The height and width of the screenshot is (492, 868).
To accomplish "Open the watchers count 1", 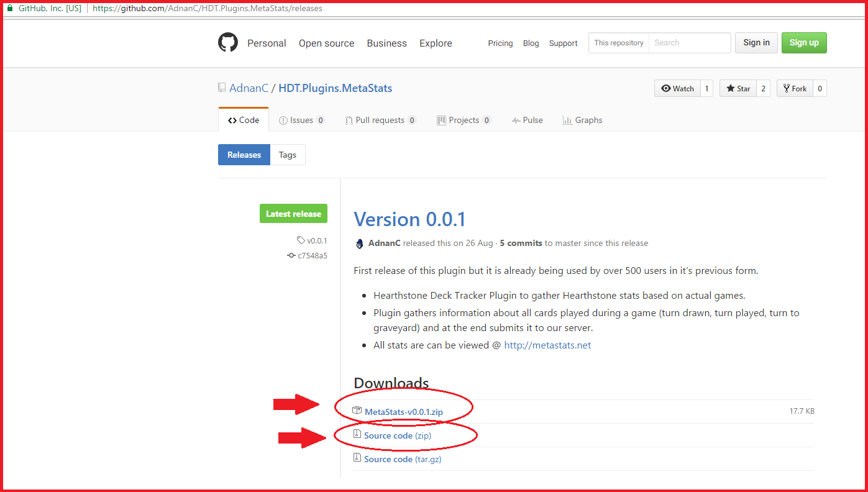I will pyautogui.click(x=706, y=88).
